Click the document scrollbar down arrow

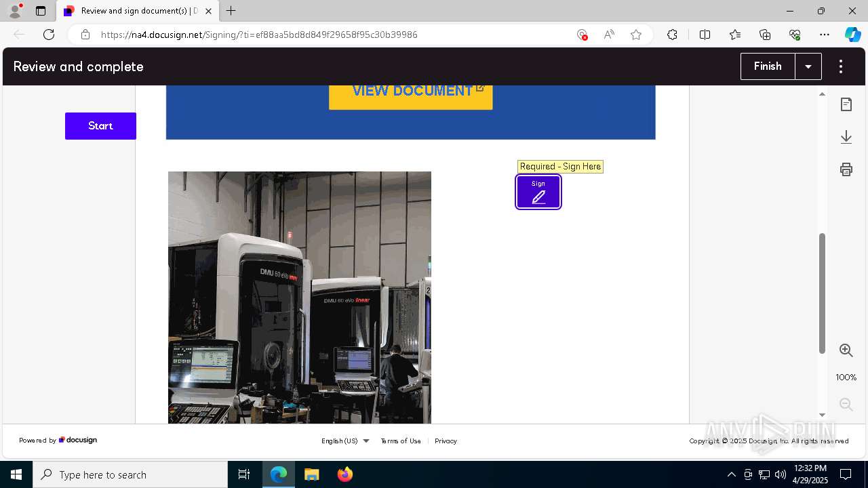pyautogui.click(x=823, y=415)
